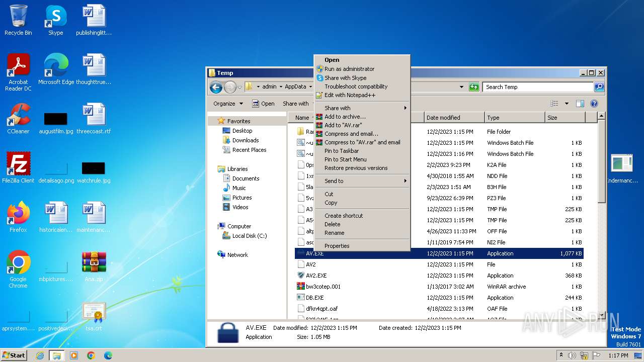Click Properties in context menu
The width and height of the screenshot is (644, 362).
coord(362,246)
